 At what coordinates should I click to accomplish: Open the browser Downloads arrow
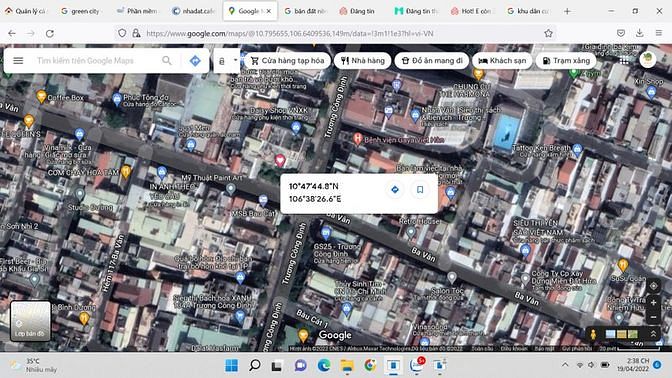point(639,33)
